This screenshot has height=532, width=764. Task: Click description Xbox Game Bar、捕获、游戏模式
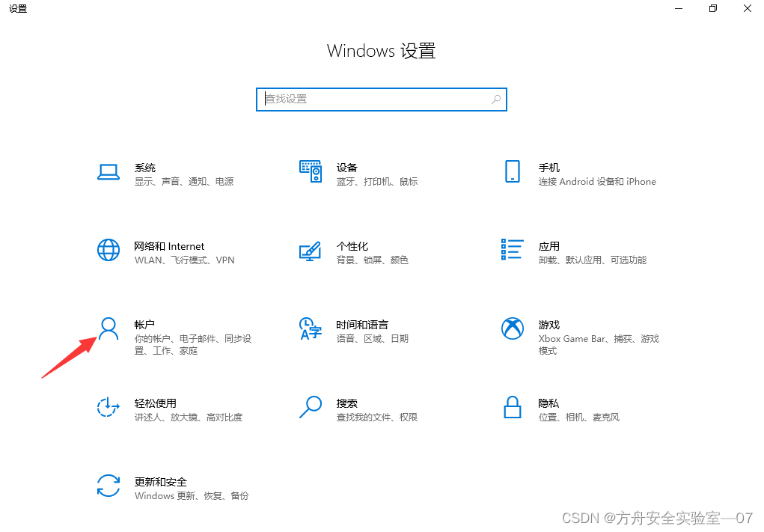point(599,344)
